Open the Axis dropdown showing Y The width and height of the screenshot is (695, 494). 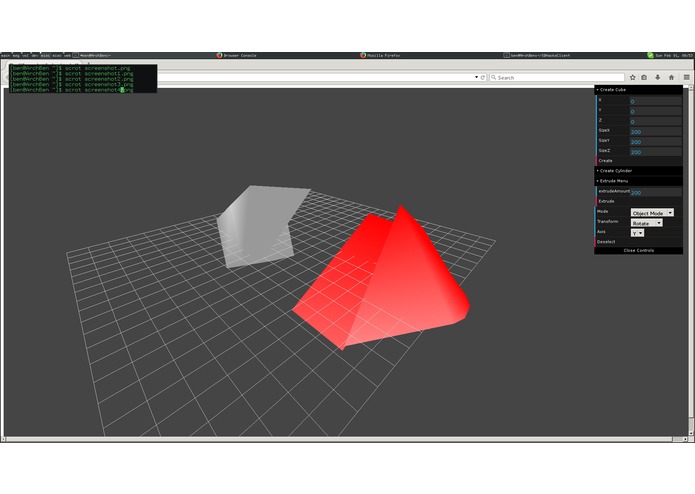(x=637, y=233)
